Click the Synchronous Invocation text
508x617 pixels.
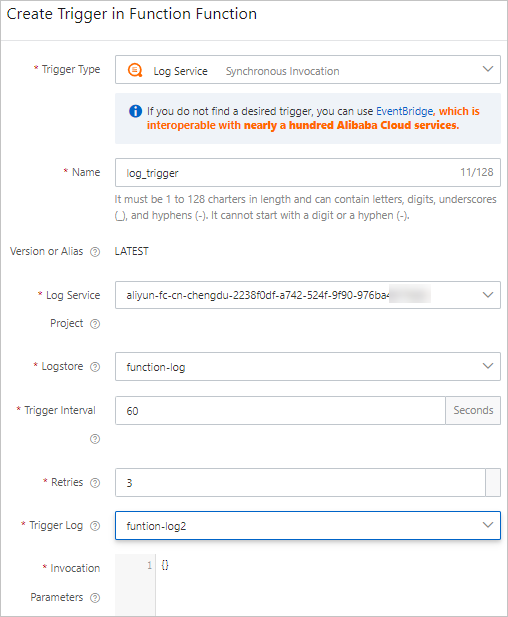pyautogui.click(x=283, y=71)
